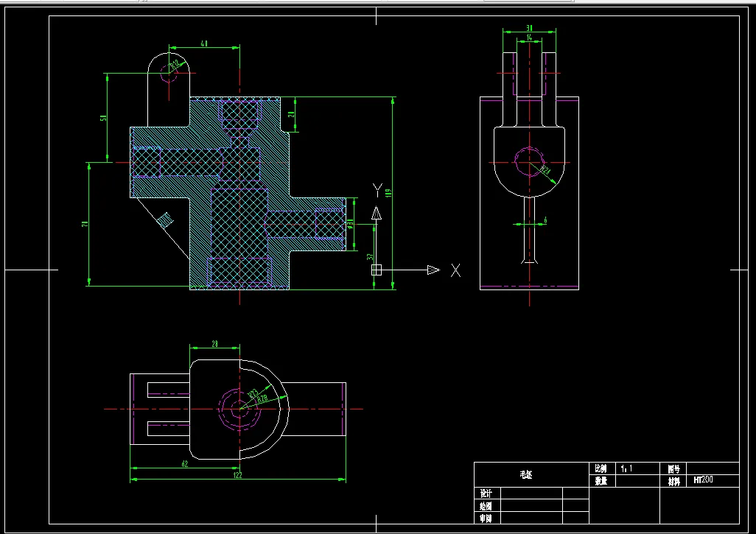Select the '41' horizontal dimension text
The image size is (756, 534).
click(204, 43)
